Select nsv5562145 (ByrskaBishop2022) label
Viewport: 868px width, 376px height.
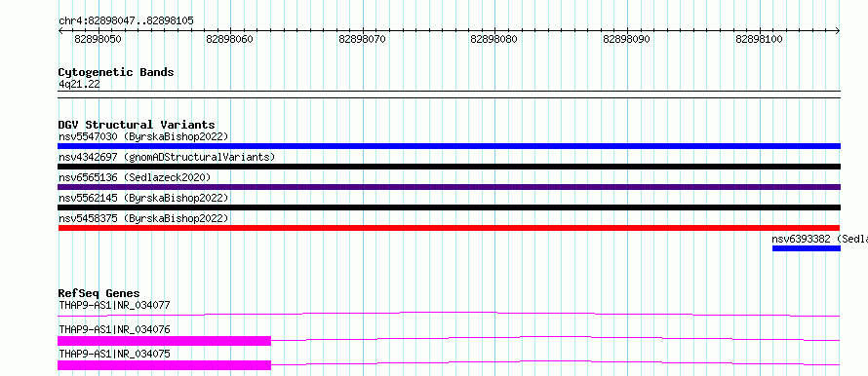pyautogui.click(x=143, y=198)
